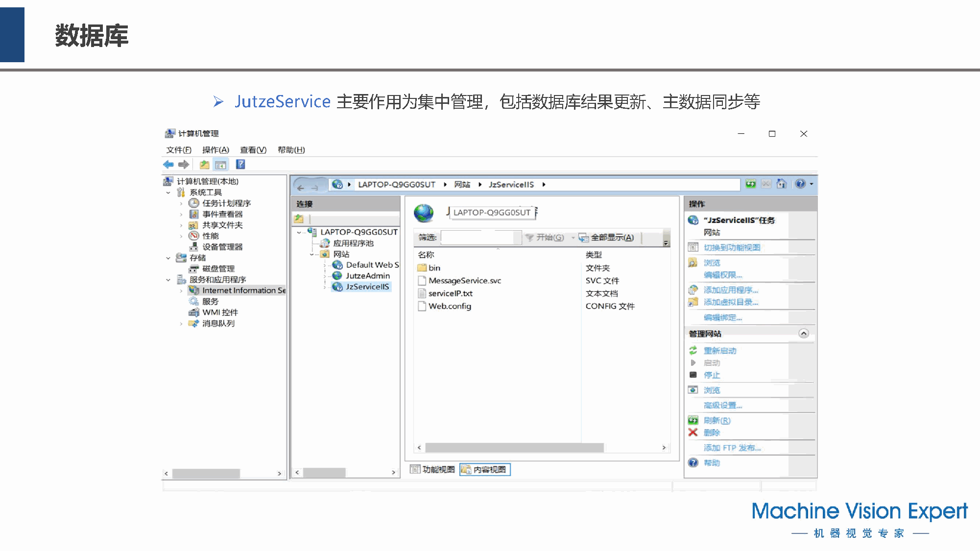Click the 添加应用程序 link
This screenshot has width=980, height=551.
[731, 290]
